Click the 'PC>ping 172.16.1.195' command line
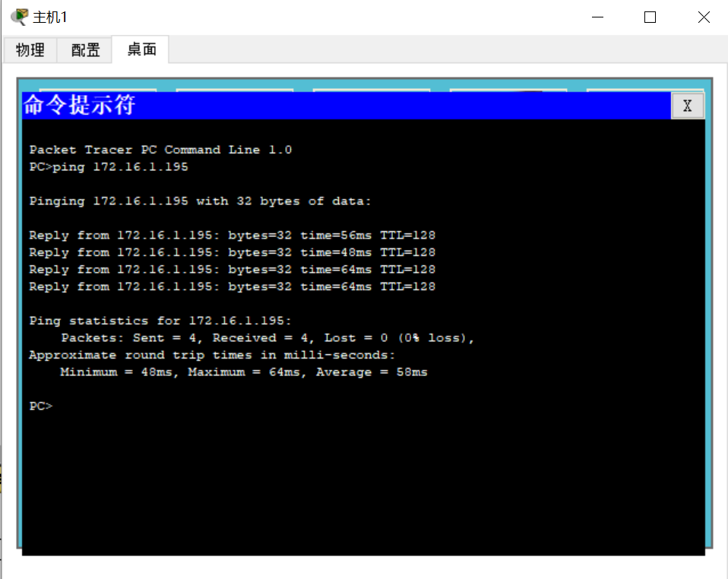 pos(109,167)
